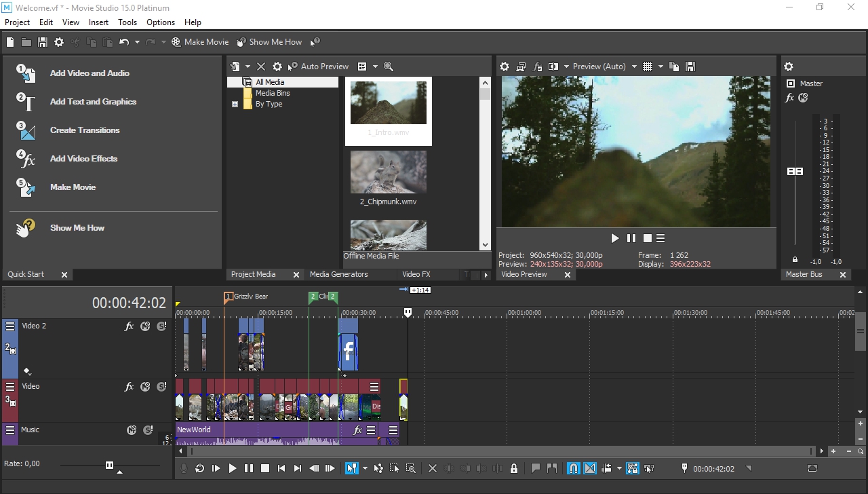
Task: Click the Insert Marker icon in timeline toolbar
Action: click(x=536, y=468)
